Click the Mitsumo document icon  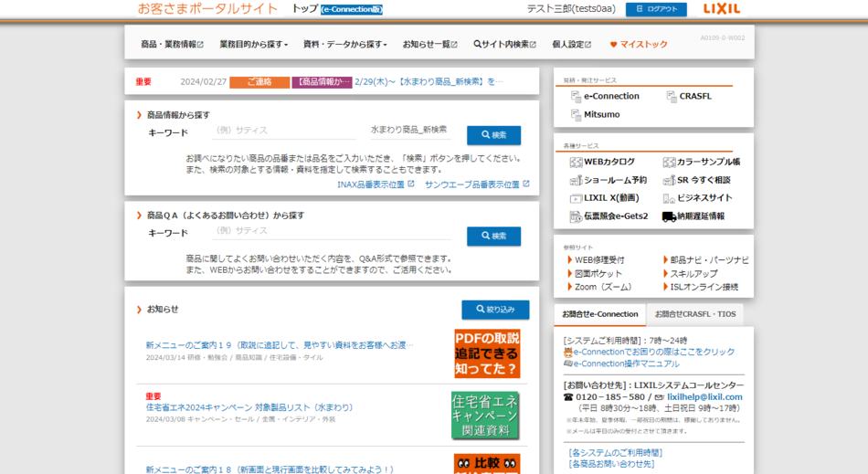point(577,115)
